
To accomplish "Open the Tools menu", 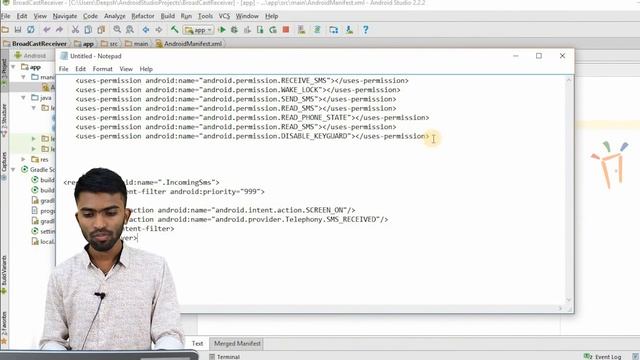I will (x=205, y=16).
